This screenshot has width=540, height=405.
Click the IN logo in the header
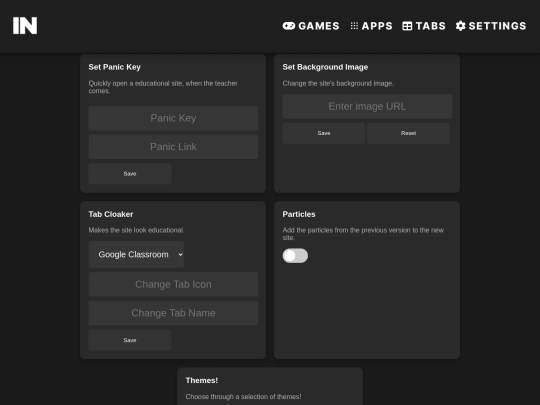pos(25,26)
